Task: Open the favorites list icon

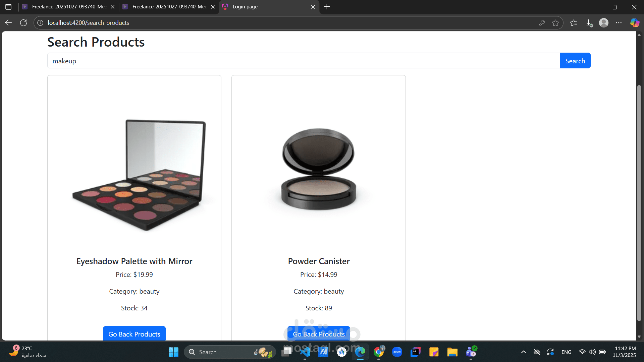Action: click(574, 23)
